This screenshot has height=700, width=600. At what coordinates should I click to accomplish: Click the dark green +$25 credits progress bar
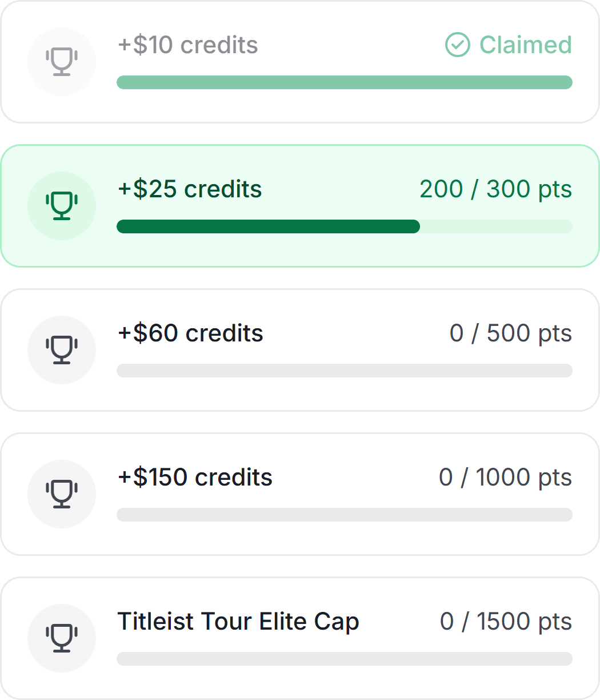coord(268,226)
